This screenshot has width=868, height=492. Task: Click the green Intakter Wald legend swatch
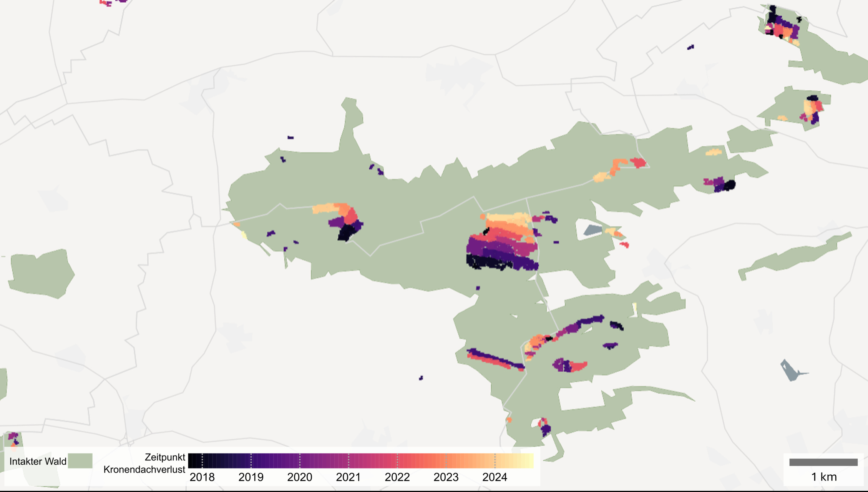tap(80, 461)
